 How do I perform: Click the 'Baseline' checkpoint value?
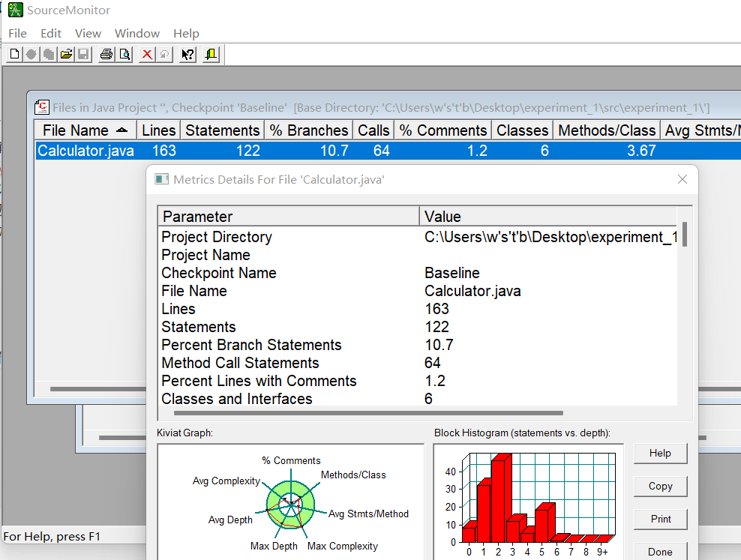(x=451, y=273)
